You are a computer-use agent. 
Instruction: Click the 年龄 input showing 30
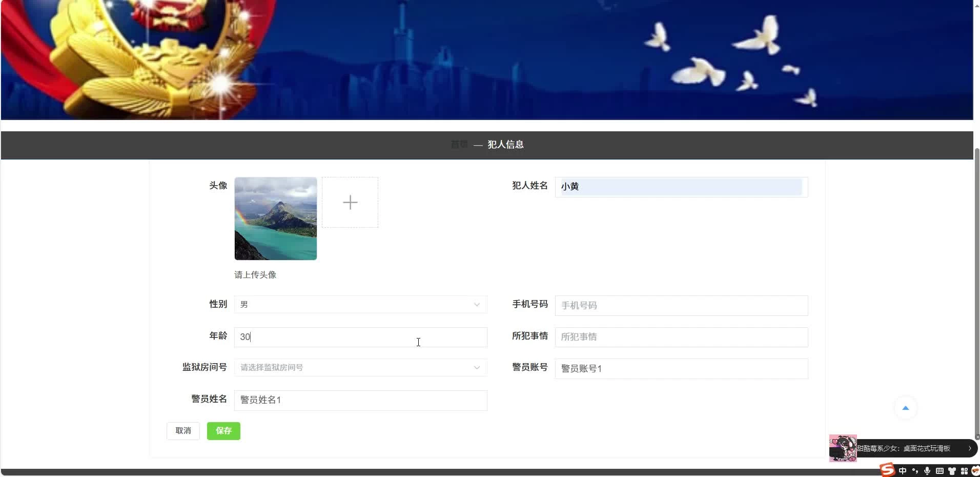(360, 337)
